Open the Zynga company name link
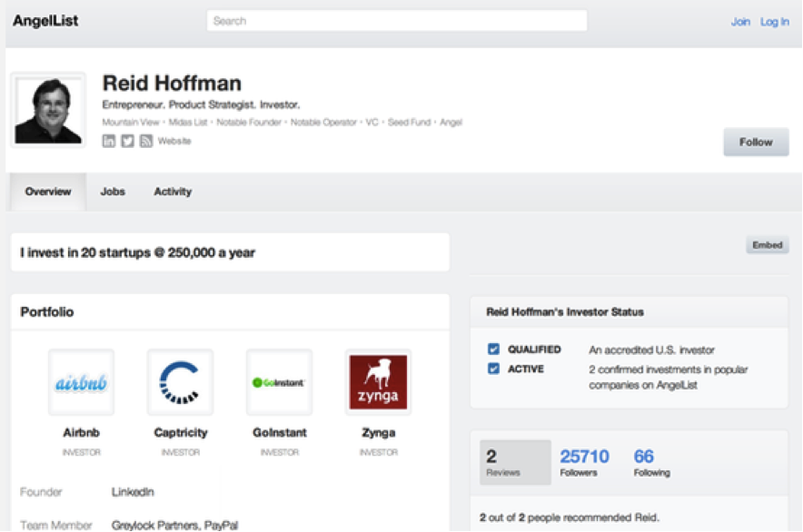The image size is (803, 532). click(379, 433)
